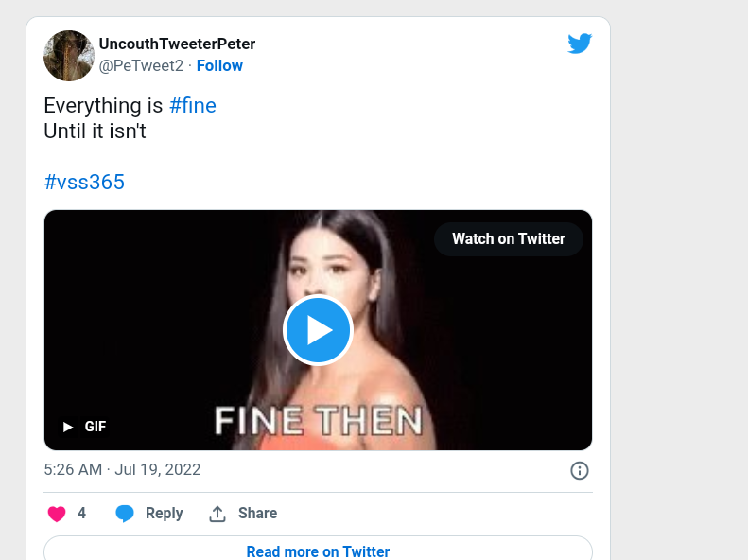
Task: Play the GIF with the blue play button
Action: [318, 330]
